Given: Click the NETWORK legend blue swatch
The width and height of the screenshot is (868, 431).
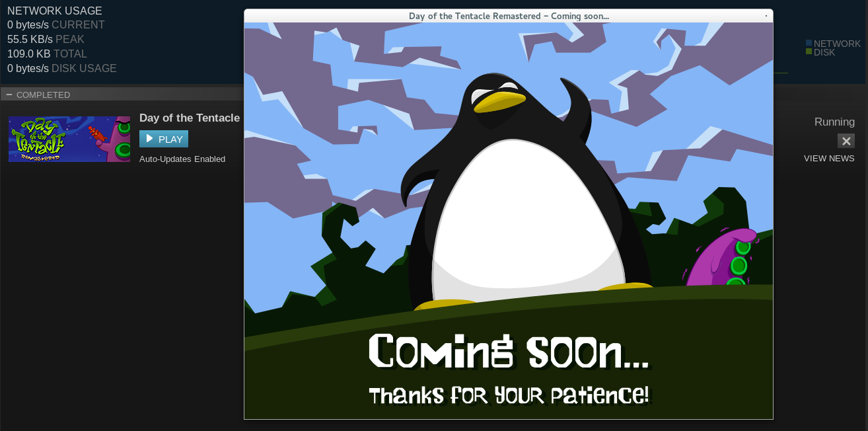Looking at the screenshot, I should tap(809, 43).
